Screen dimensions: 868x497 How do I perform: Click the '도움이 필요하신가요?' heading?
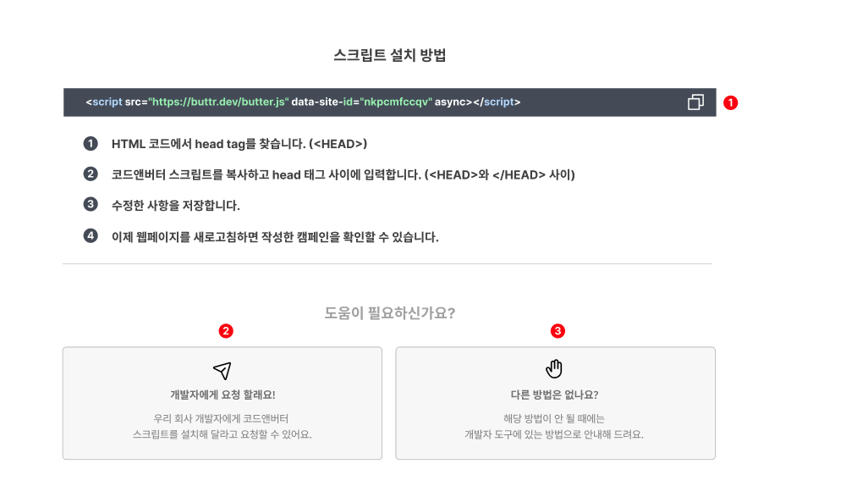(x=390, y=313)
